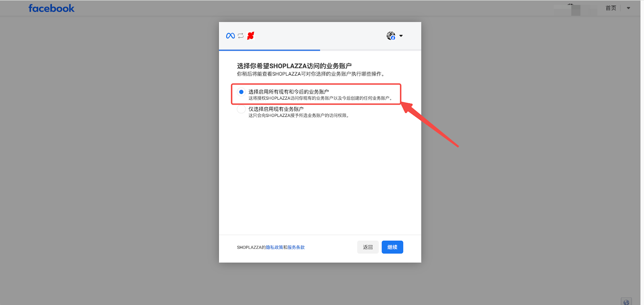Screen dimensions: 644x305
Task: Open the 服务条款 link
Action: 296,248
